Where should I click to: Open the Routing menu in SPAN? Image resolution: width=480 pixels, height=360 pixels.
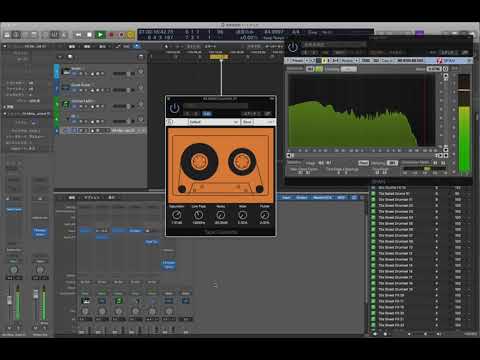click(x=347, y=60)
